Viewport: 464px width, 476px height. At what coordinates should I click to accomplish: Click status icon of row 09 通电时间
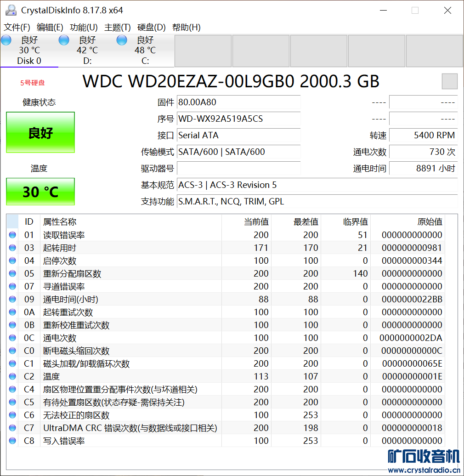(x=12, y=299)
